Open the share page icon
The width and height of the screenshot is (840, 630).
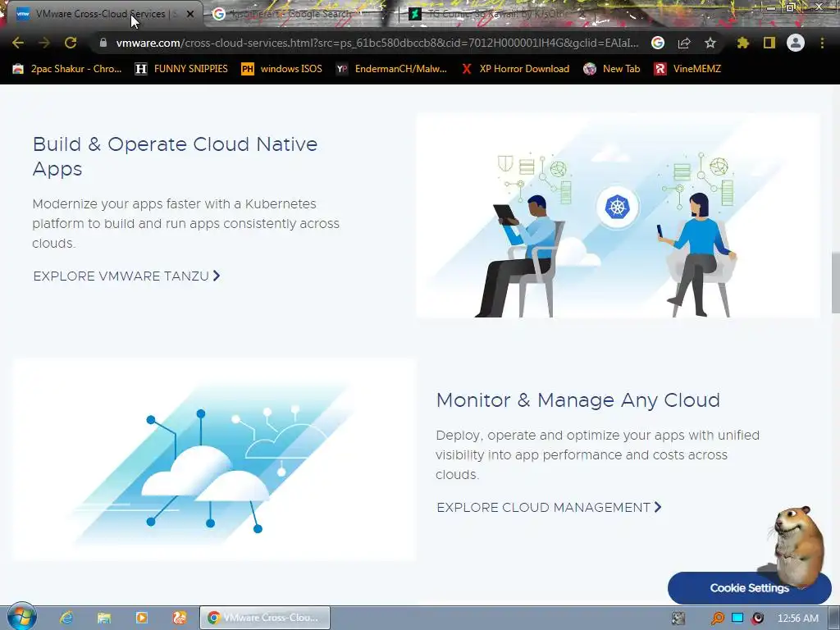[x=684, y=43]
